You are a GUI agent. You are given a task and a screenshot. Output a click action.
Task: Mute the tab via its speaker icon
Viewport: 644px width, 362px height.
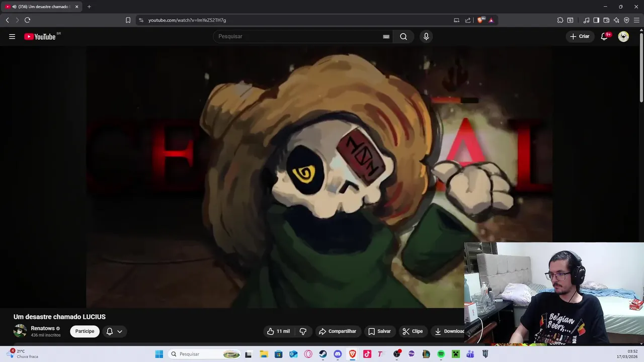(14, 7)
